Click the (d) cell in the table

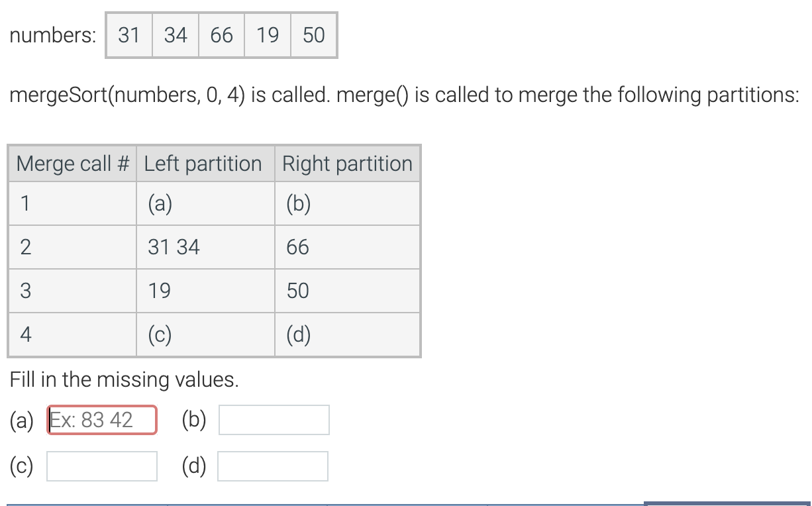click(x=297, y=334)
